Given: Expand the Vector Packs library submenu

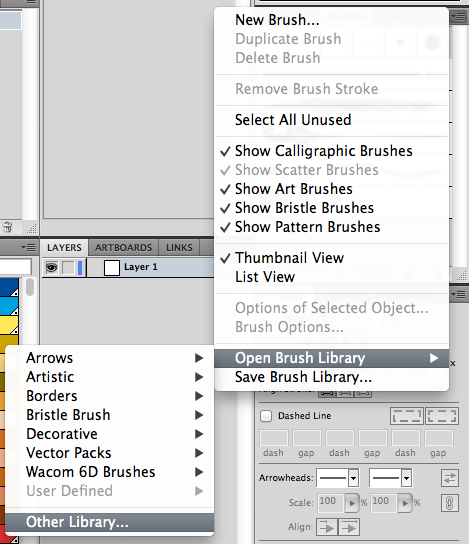Looking at the screenshot, I should coord(110,453).
